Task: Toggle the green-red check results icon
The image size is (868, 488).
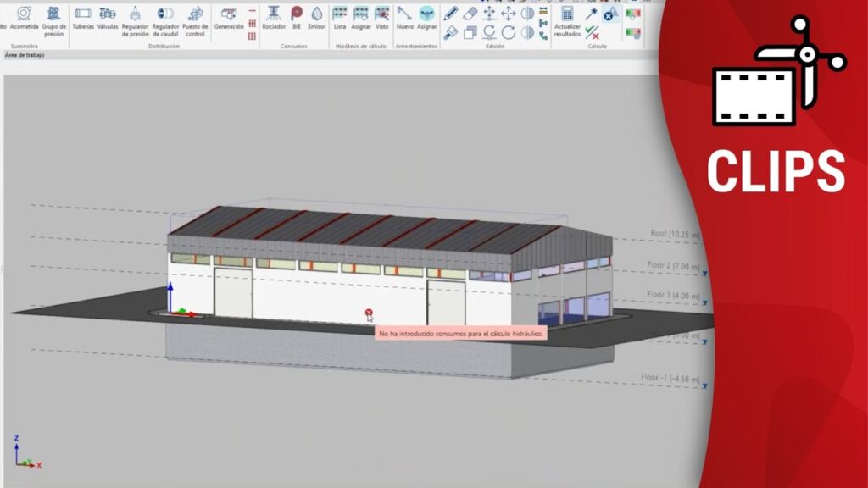Action: tap(592, 33)
